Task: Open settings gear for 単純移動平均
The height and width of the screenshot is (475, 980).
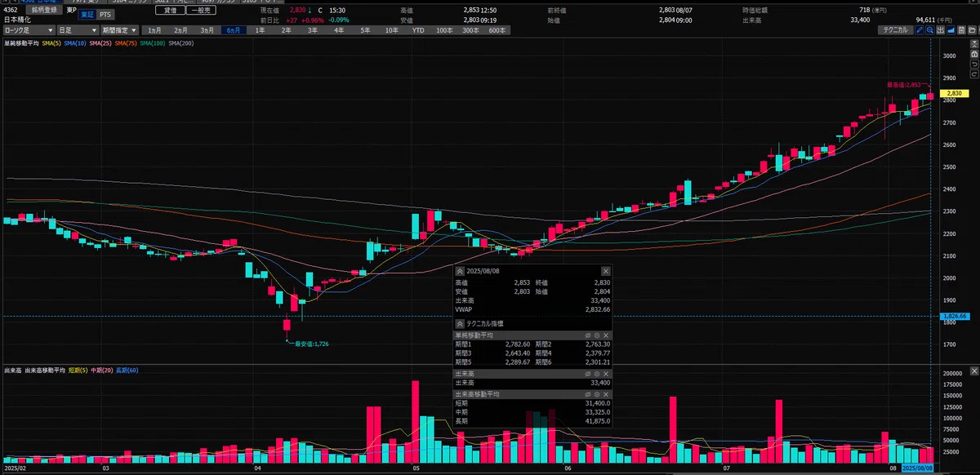Action: 597,335
